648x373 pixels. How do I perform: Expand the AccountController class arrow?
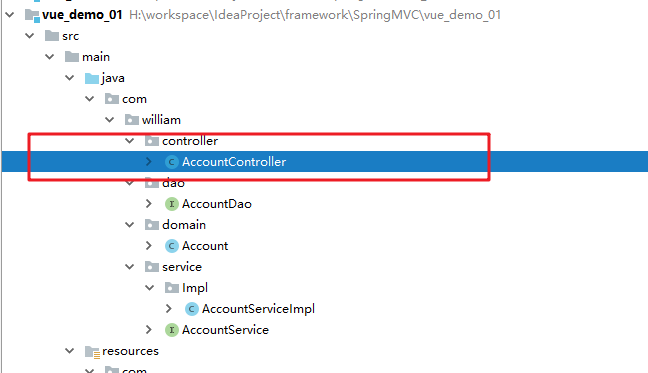(149, 162)
